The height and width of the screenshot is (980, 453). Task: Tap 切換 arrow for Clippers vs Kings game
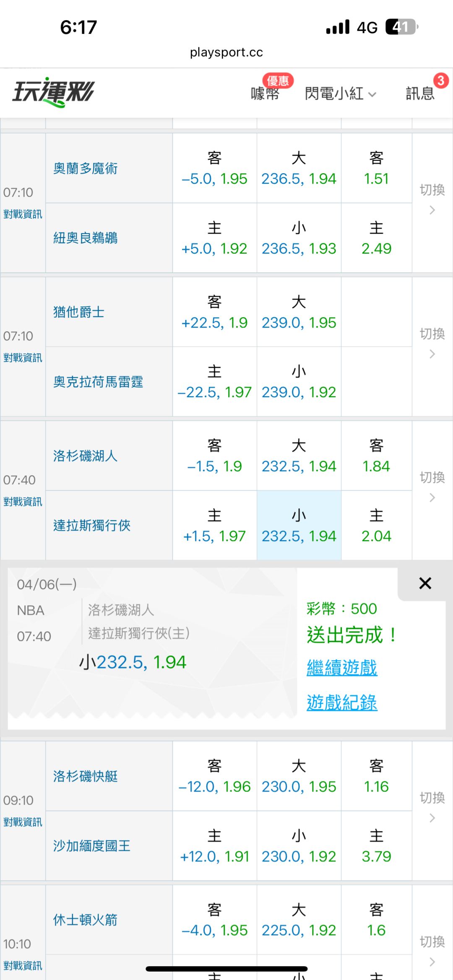(432, 807)
